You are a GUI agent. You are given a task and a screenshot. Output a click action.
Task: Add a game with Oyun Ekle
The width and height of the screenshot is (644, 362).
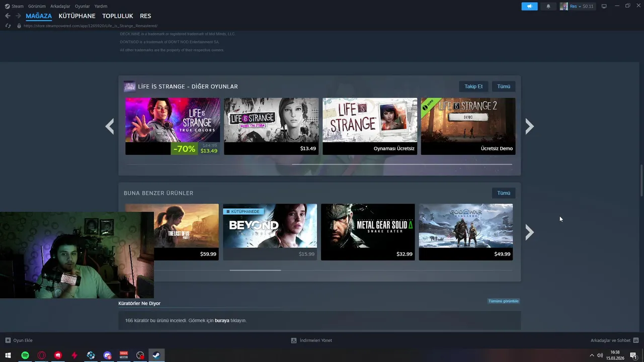[19, 340]
